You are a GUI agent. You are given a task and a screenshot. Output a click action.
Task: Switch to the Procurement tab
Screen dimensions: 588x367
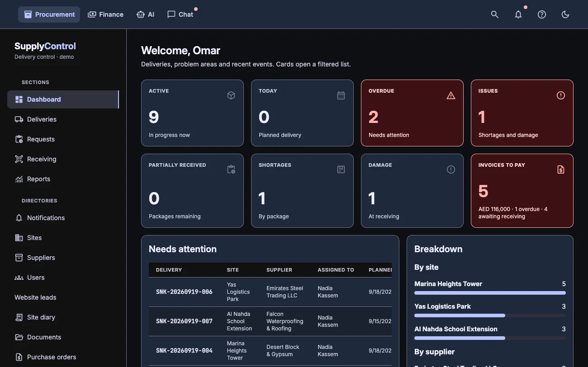49,14
